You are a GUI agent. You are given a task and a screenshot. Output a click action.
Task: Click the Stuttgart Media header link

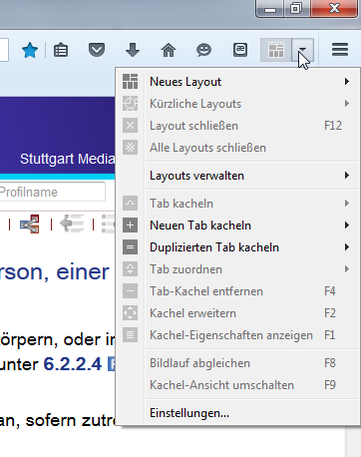[x=67, y=159]
